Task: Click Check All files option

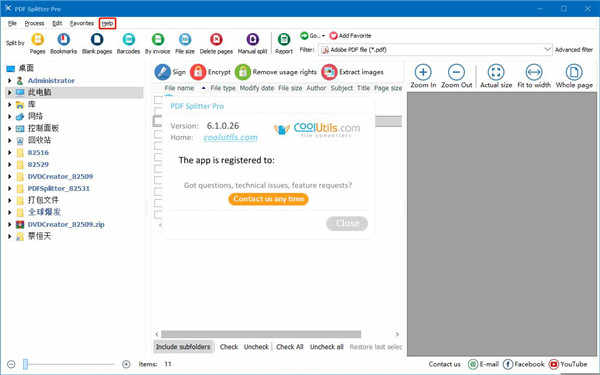Action: tap(290, 347)
